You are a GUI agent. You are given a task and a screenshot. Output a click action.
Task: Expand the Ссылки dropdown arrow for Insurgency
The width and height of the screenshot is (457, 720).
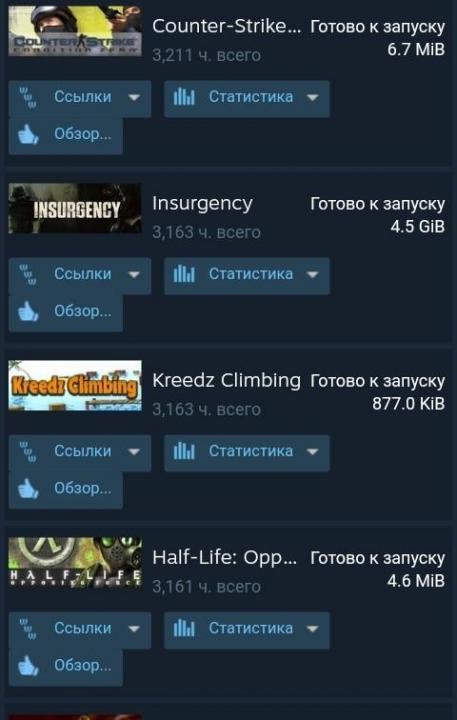coord(134,275)
